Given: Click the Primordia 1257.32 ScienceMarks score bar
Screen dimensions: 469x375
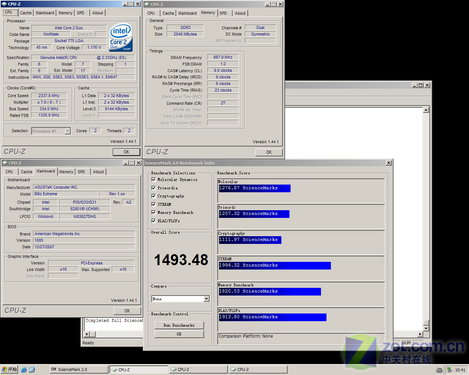Looking at the screenshot, I should click(x=254, y=214).
